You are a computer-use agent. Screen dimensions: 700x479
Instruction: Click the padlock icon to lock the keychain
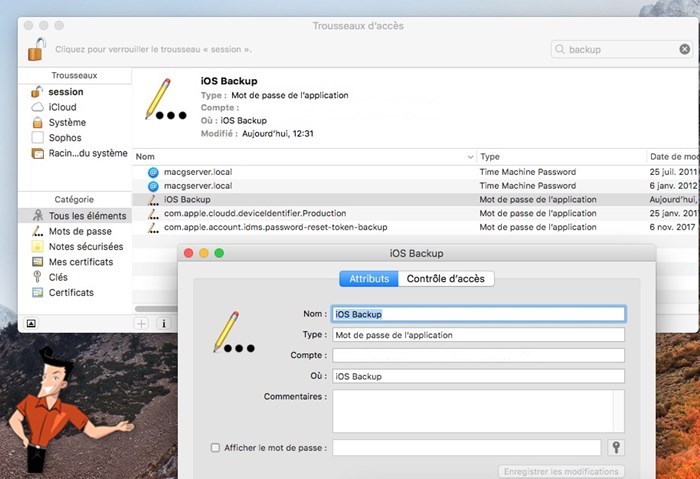point(37,49)
